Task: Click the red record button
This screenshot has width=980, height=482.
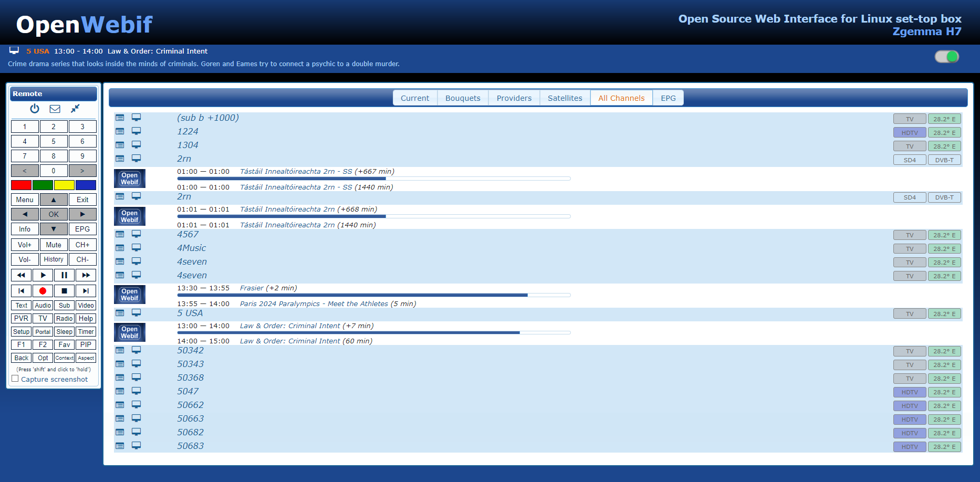Action: 43,291
